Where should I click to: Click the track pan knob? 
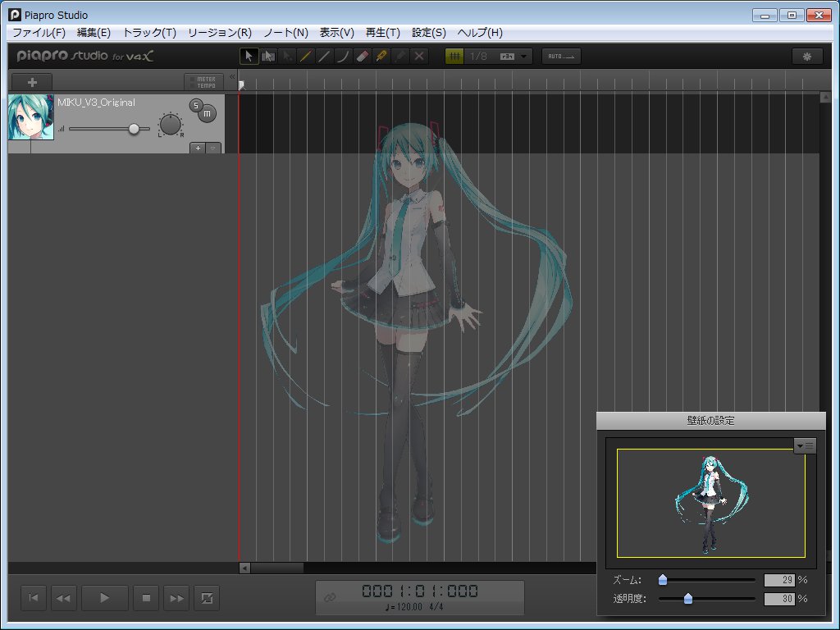point(171,125)
